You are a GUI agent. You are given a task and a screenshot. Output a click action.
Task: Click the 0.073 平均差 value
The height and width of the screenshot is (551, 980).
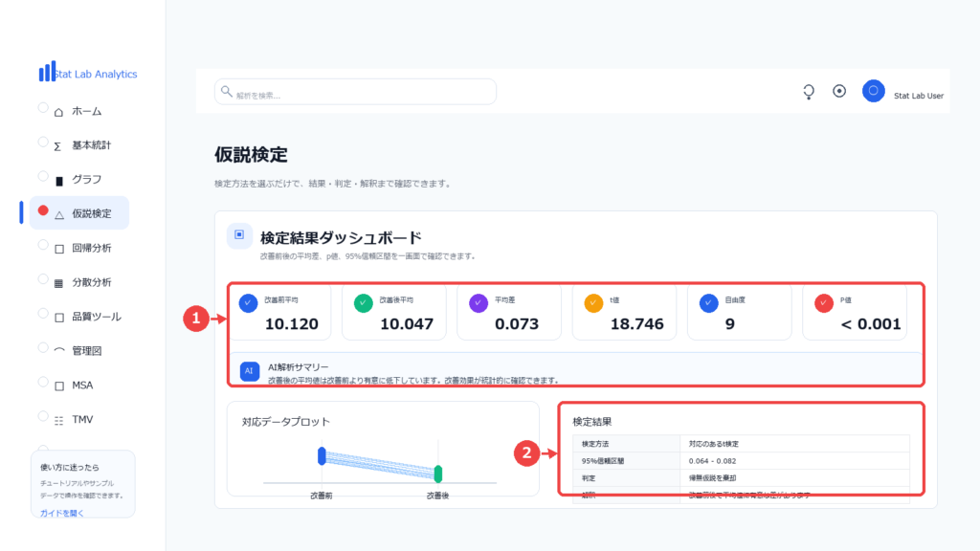click(x=516, y=324)
